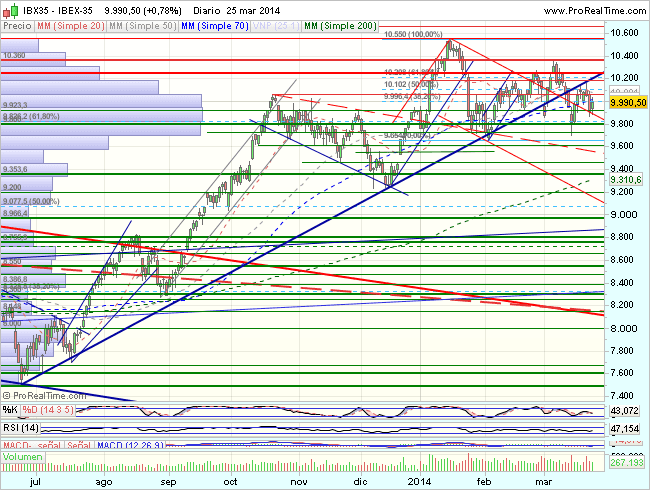Click the candlestick icon beside IBX35 title
The image size is (650, 490).
(x=11, y=10)
